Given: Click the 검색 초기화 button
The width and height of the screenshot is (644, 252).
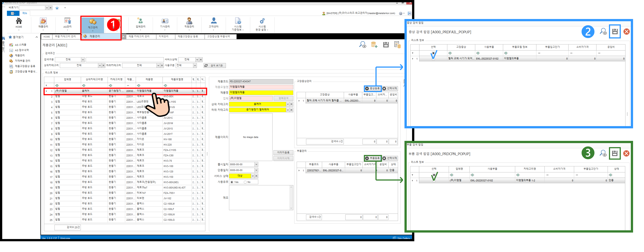Looking at the screenshot, I should pyautogui.click(x=215, y=65).
